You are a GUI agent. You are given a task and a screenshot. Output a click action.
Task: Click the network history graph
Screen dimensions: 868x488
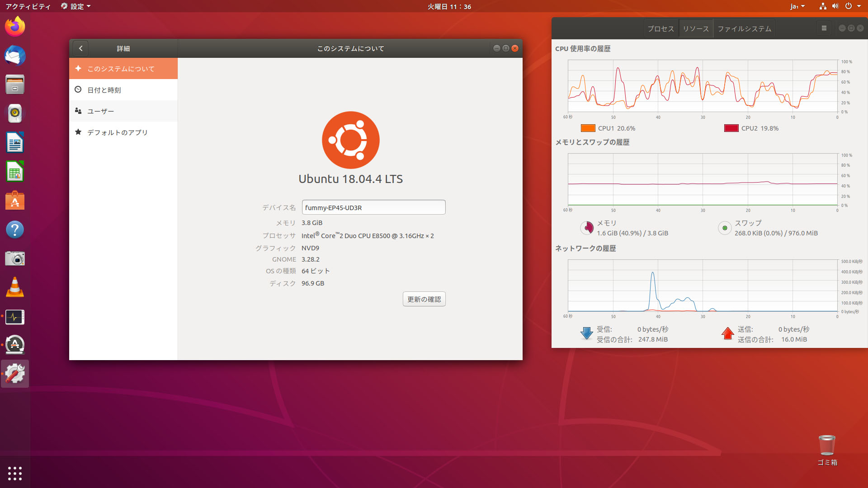coord(703,286)
